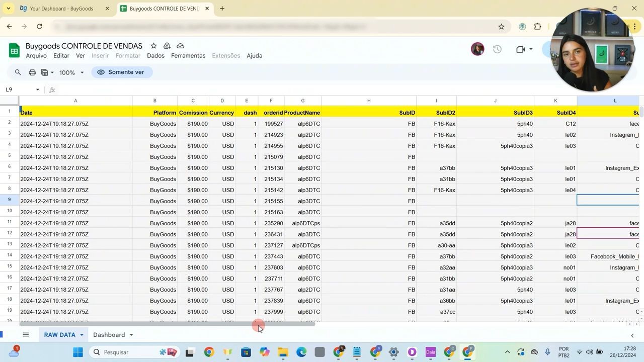Click the Comission header cell
Screen dimensions: 644x362
pyautogui.click(x=193, y=113)
